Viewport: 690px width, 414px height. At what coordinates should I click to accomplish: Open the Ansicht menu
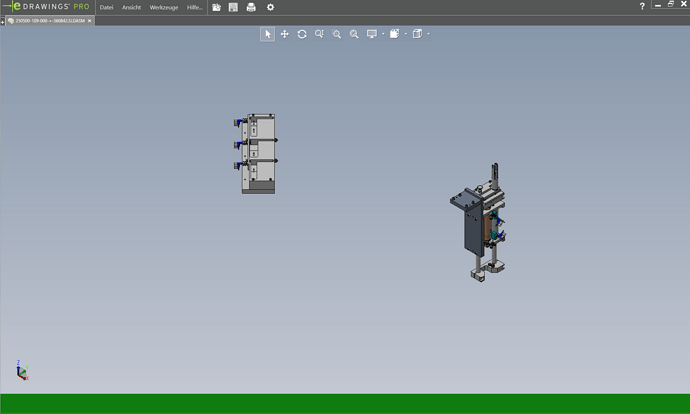[x=131, y=7]
